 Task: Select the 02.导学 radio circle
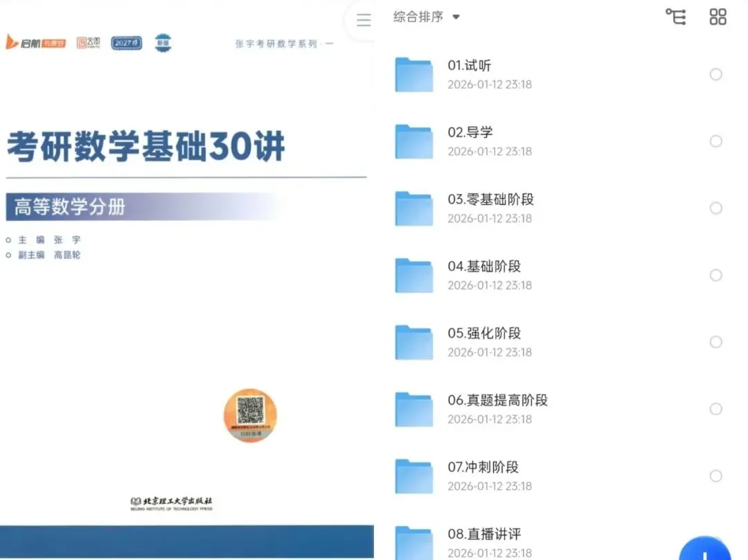[x=715, y=141]
